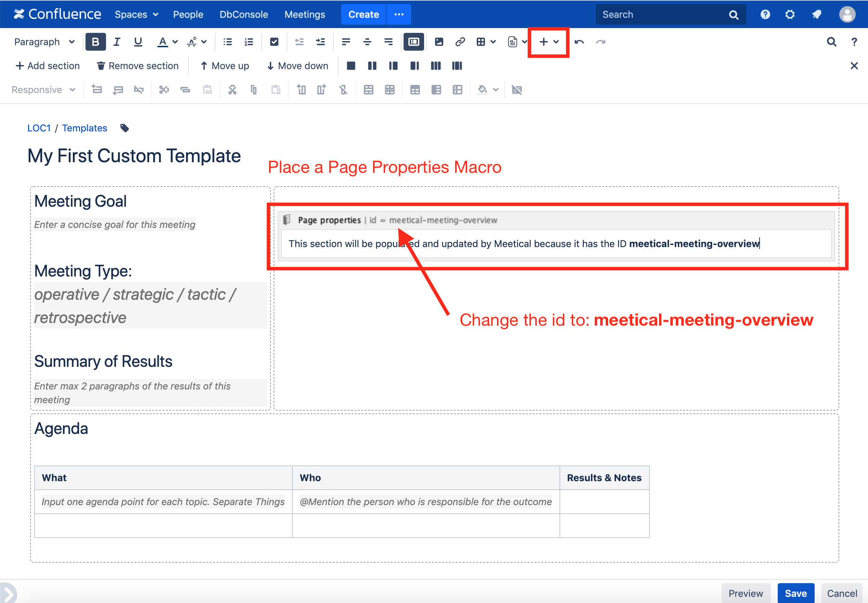Open the Paragraph style dropdown
The height and width of the screenshot is (603, 868).
44,41
